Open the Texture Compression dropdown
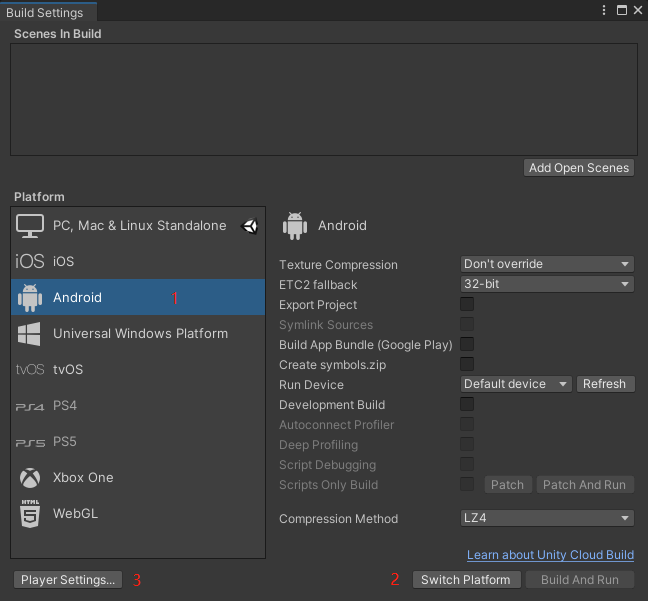The height and width of the screenshot is (601, 648). 547,264
